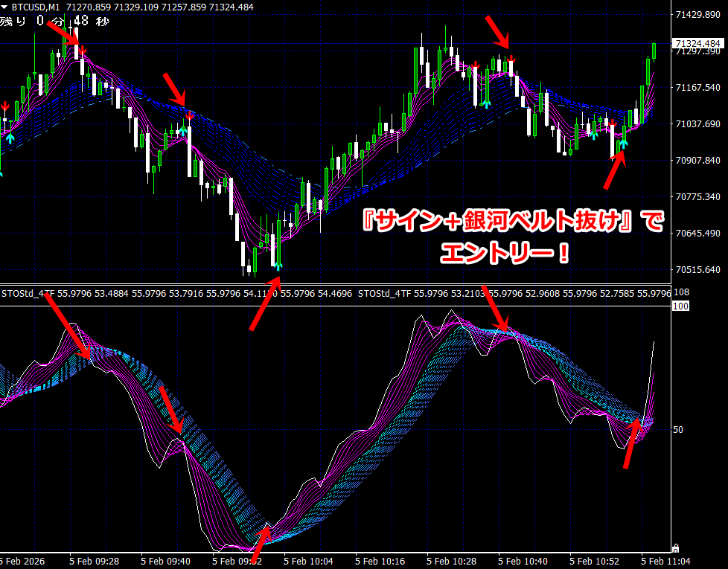
Task: Click the 50 level label on the indicator scale
Action: coord(678,430)
